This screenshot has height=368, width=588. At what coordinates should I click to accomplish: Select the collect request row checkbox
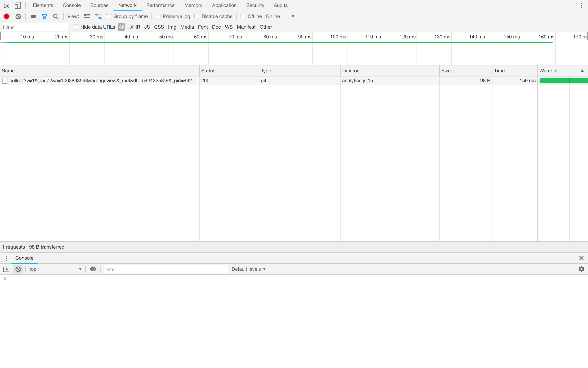5,81
